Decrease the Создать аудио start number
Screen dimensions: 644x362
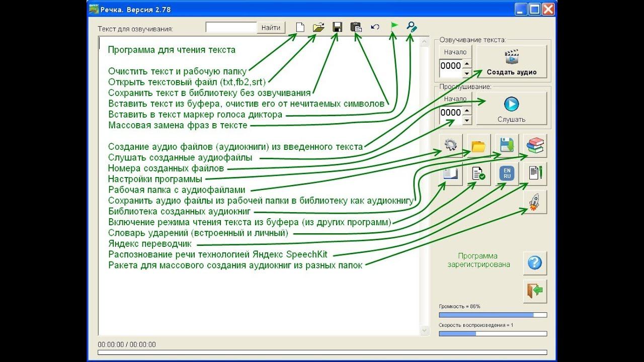pyautogui.click(x=466, y=73)
